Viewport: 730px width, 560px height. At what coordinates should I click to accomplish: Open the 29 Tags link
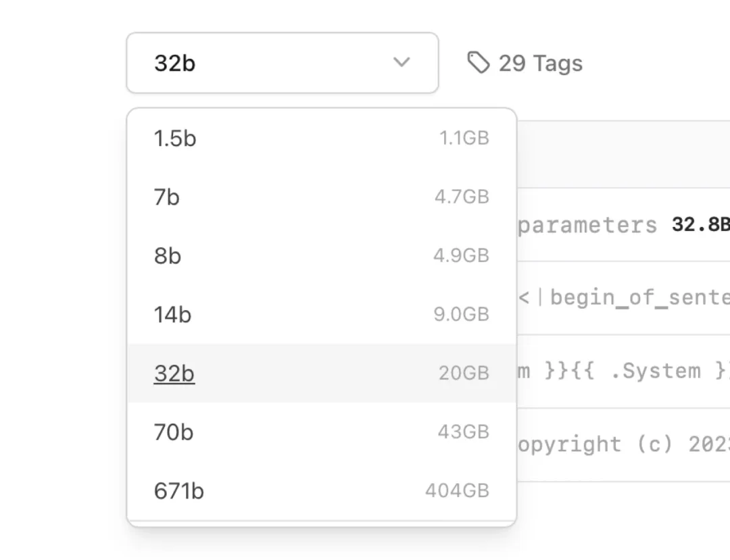tap(539, 63)
